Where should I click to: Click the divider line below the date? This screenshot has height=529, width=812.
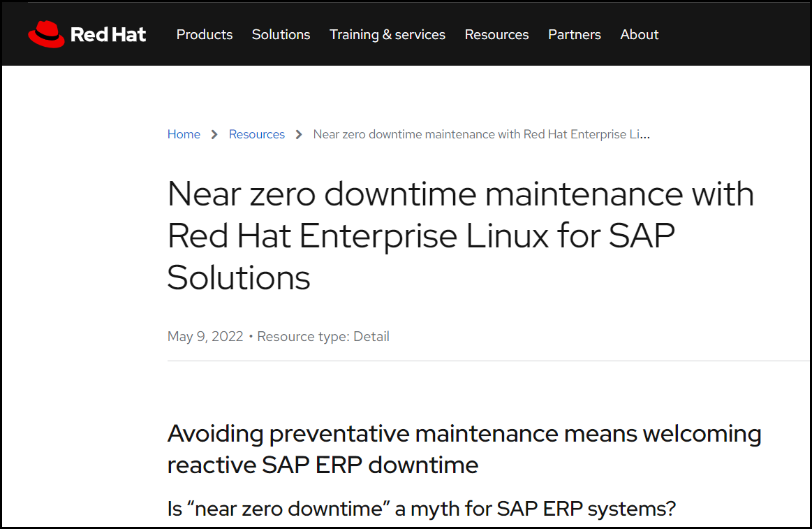tap(489, 361)
